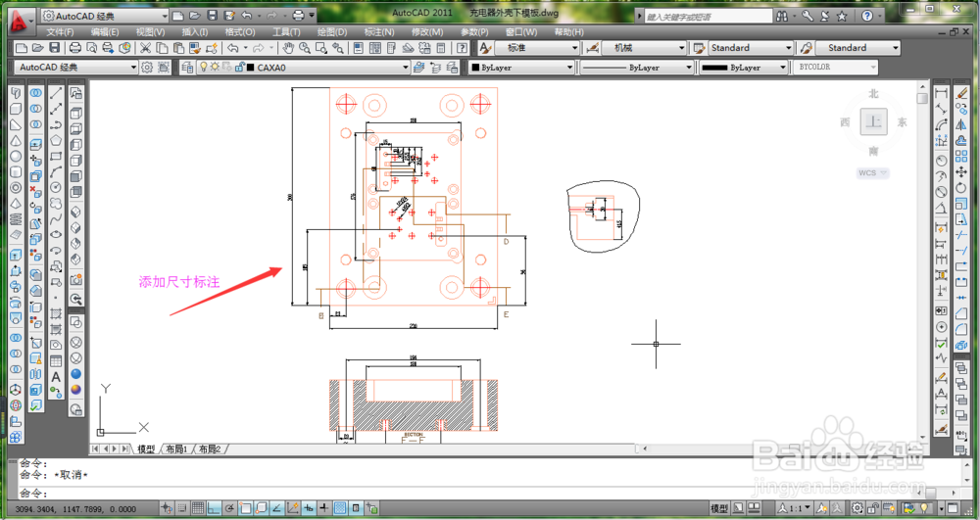Screen dimensions: 980x520
Task: Open the CAXA0 layer dropdown
Action: [302, 68]
